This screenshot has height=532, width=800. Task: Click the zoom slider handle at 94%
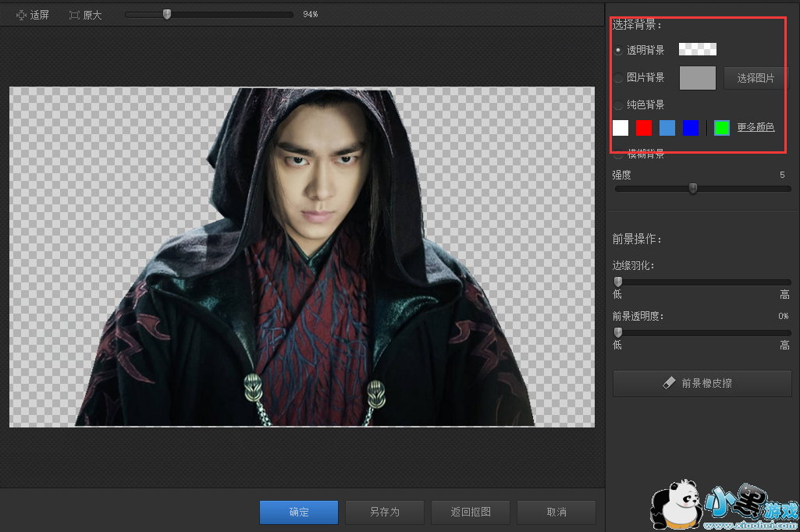(166, 14)
